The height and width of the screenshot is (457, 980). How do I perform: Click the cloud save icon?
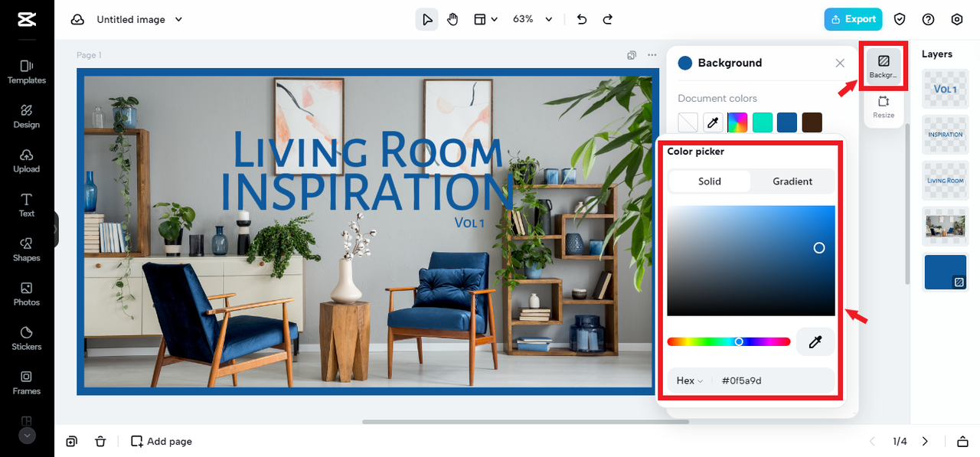(77, 20)
